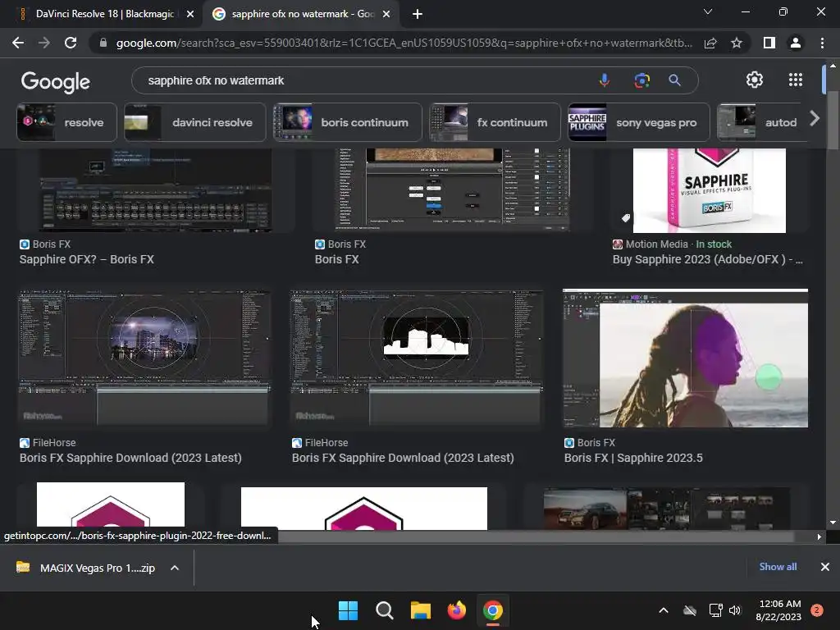The image size is (840, 630).
Task: Show hidden system tray icons
Action: (x=663, y=610)
